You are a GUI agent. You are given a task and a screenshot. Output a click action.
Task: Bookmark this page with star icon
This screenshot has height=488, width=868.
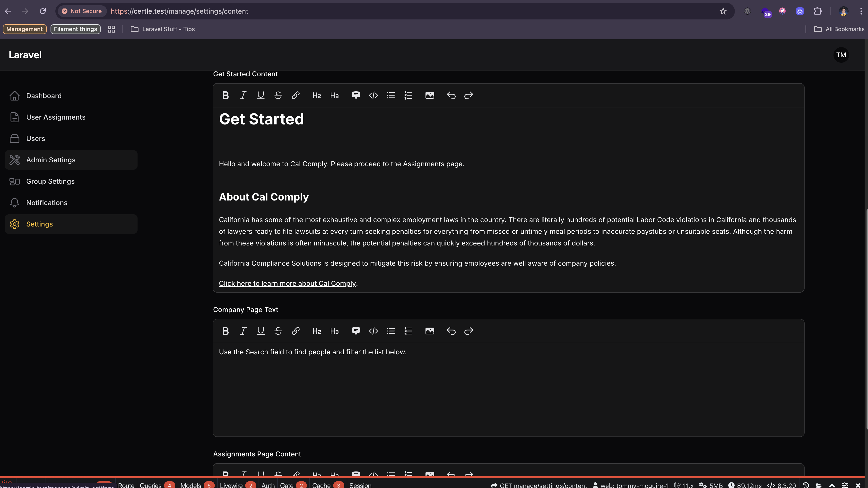coord(723,11)
